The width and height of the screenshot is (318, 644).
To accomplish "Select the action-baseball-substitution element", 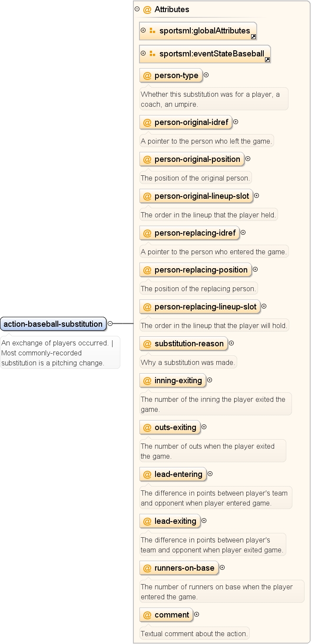I will (x=53, y=324).
